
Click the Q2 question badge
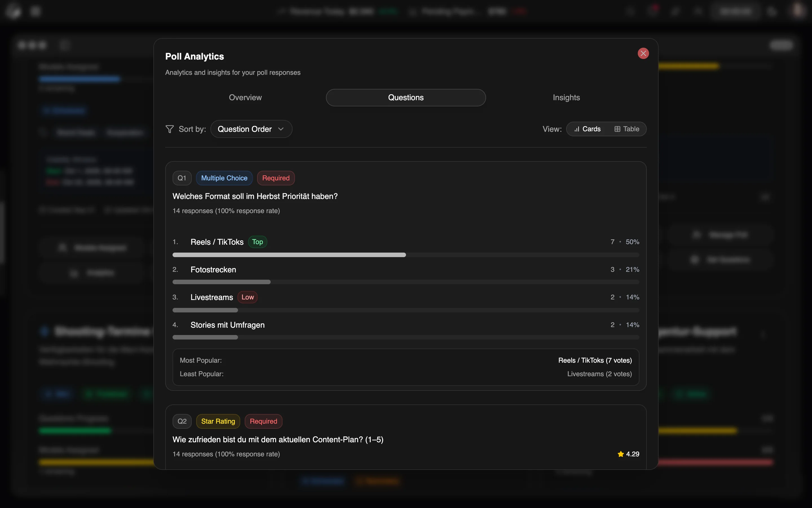[x=182, y=421]
